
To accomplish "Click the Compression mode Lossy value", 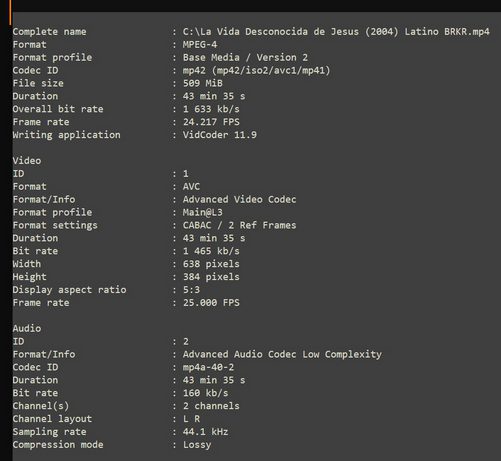I will tap(197, 445).
